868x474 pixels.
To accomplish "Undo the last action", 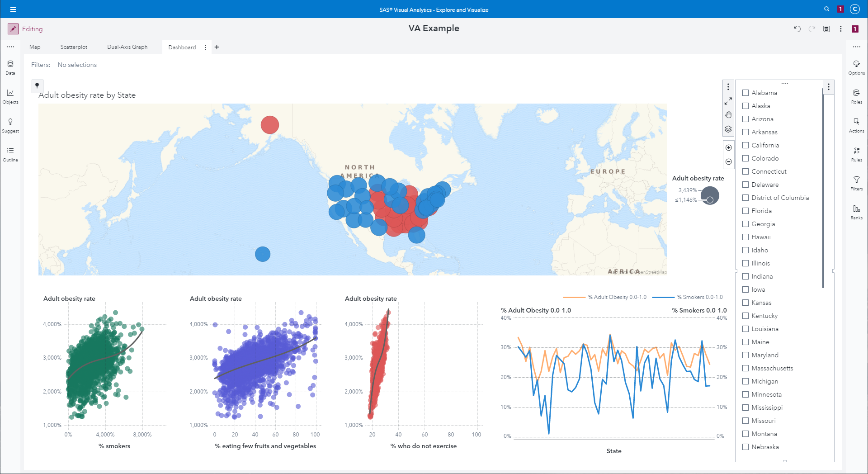I will (797, 29).
